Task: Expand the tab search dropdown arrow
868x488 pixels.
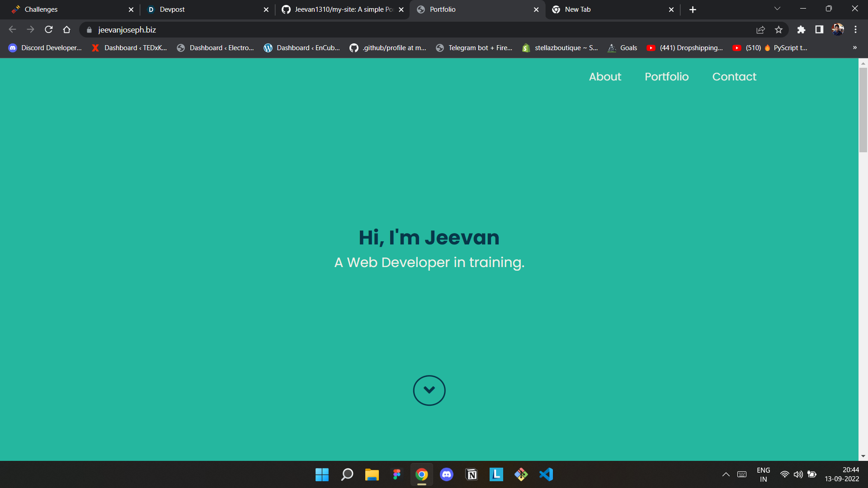Action: tap(777, 9)
